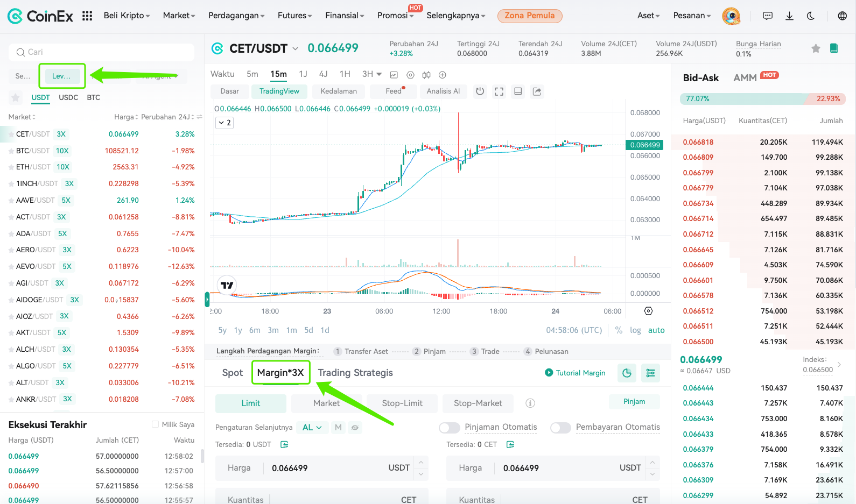The width and height of the screenshot is (856, 504).
Task: Open the AMM tab
Action: coord(745,78)
